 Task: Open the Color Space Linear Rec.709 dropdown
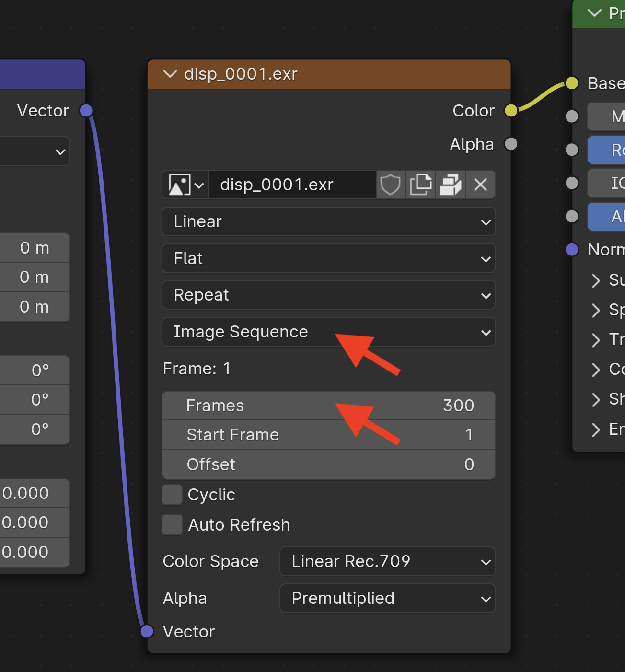click(388, 561)
